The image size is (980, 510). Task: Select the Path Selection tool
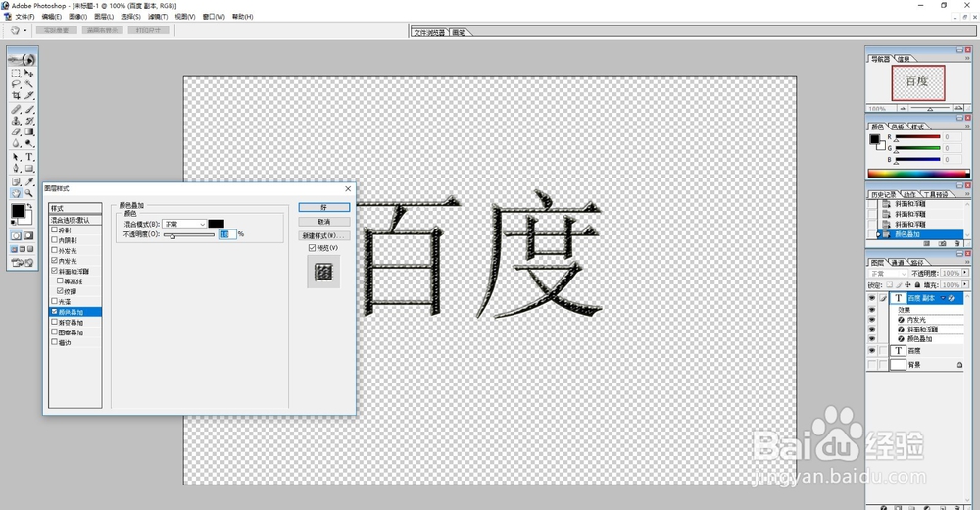(x=17, y=157)
